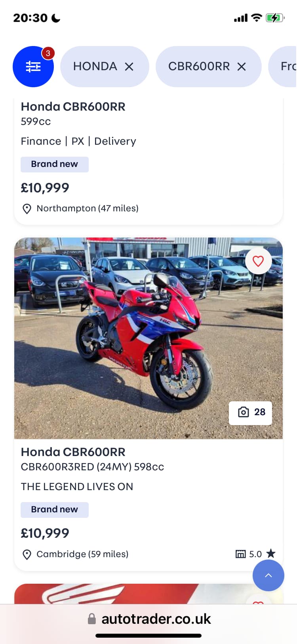Remove the CBR600RR filter chip
297x644 pixels.
[x=242, y=67]
